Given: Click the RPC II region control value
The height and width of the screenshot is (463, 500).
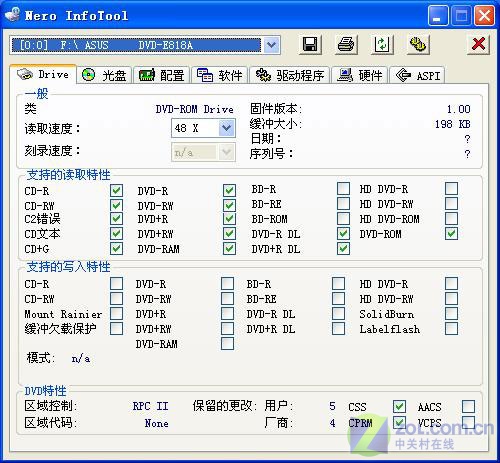Looking at the screenshot, I should coord(150,406).
